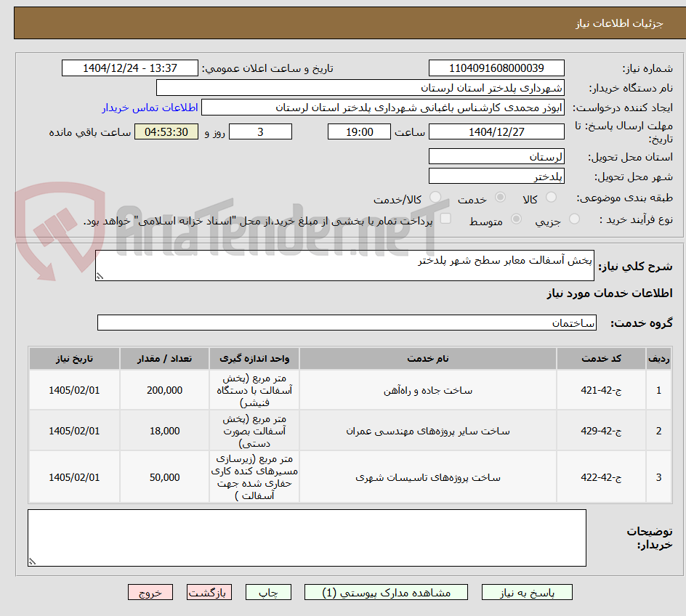Click the deadline date field 1404/12/27
This screenshot has width=686, height=616.
(496, 131)
